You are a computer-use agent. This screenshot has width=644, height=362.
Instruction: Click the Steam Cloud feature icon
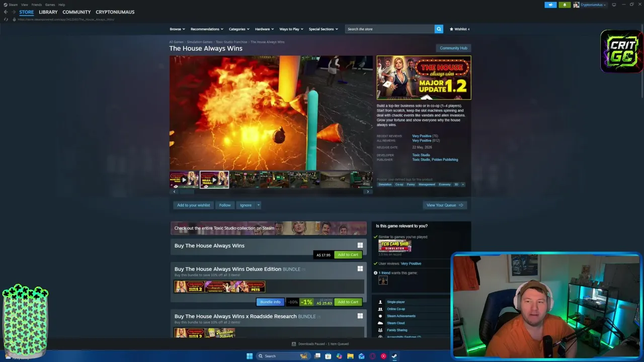pos(380,323)
